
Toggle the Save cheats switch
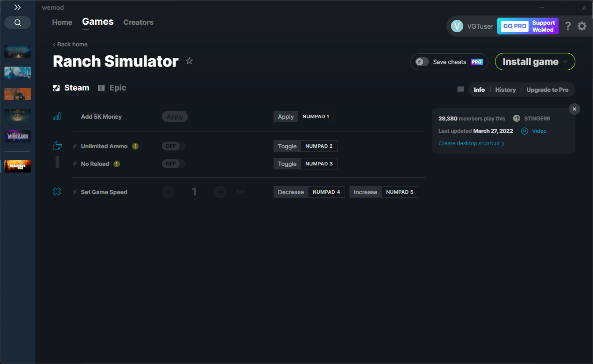coord(422,62)
